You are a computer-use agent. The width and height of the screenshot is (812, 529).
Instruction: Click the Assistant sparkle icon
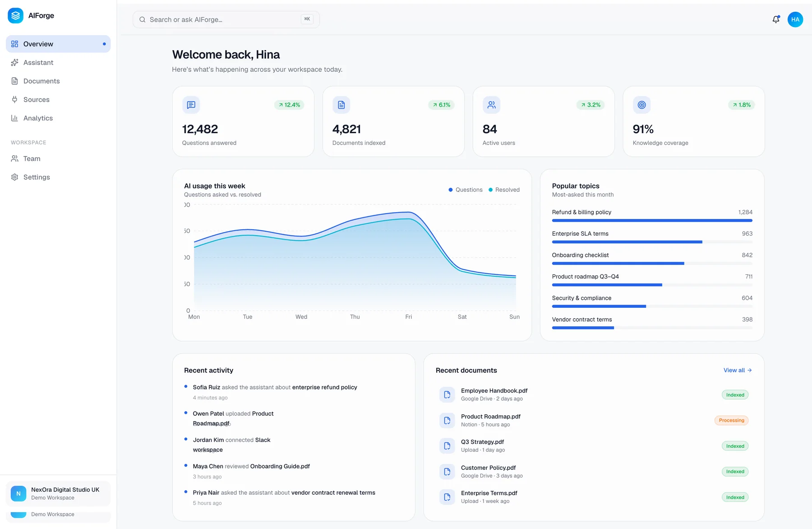(15, 62)
